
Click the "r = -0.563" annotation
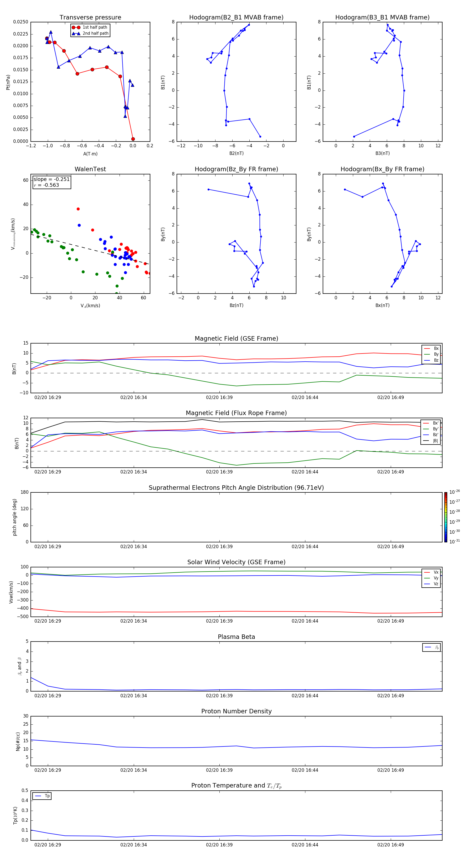(x=47, y=185)
